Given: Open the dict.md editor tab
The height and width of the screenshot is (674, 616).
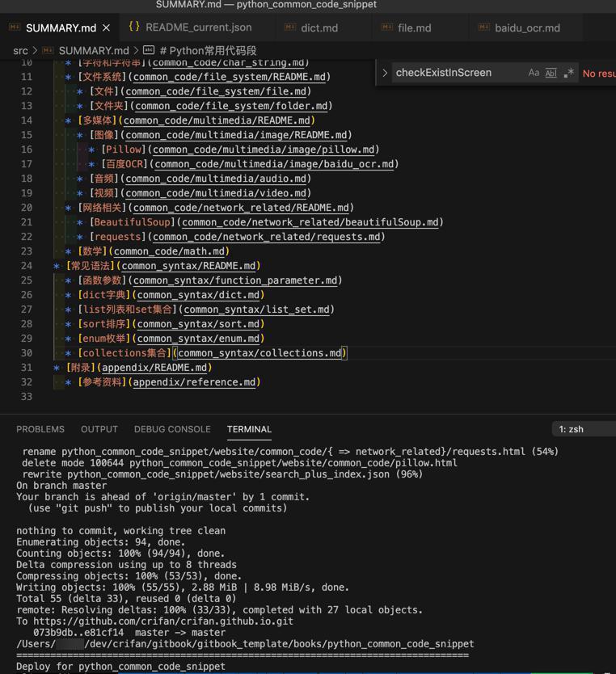Looking at the screenshot, I should point(319,27).
